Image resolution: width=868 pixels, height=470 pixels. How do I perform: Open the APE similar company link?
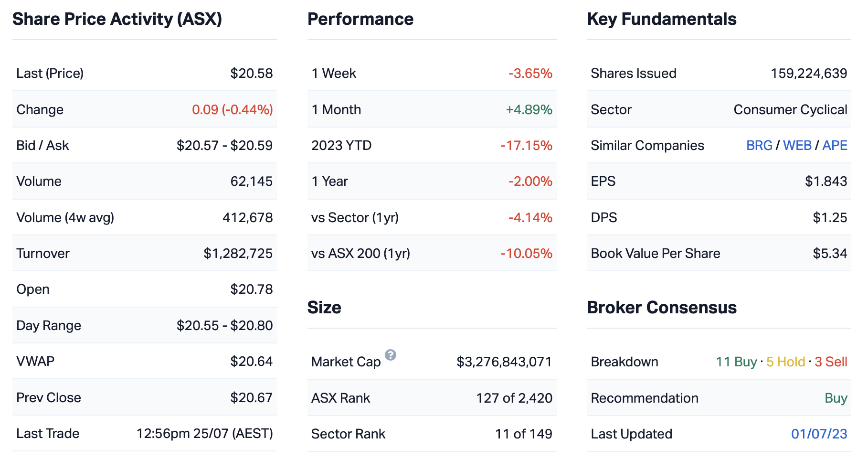835,145
